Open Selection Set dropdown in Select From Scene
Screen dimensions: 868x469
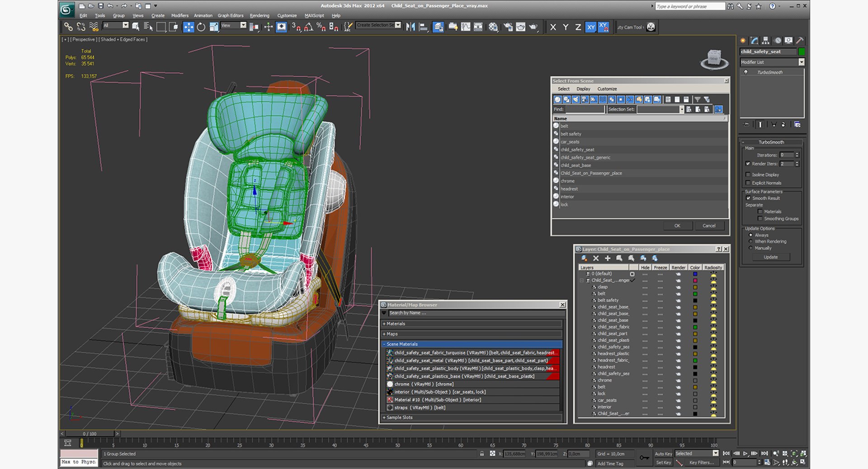[682, 109]
